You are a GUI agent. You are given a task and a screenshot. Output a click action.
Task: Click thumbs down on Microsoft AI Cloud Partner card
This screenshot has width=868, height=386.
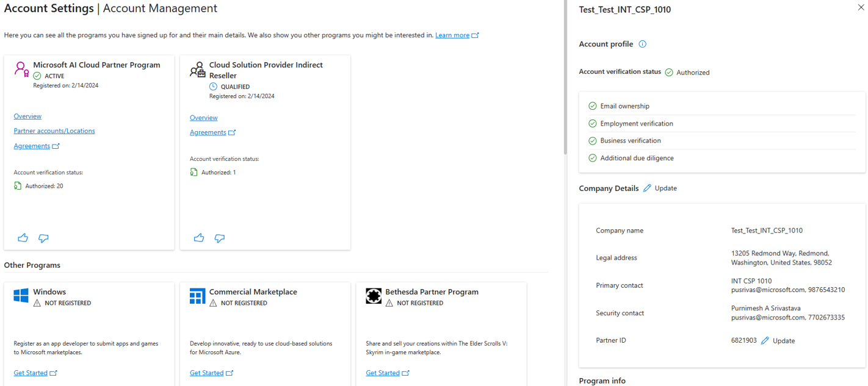(x=43, y=238)
